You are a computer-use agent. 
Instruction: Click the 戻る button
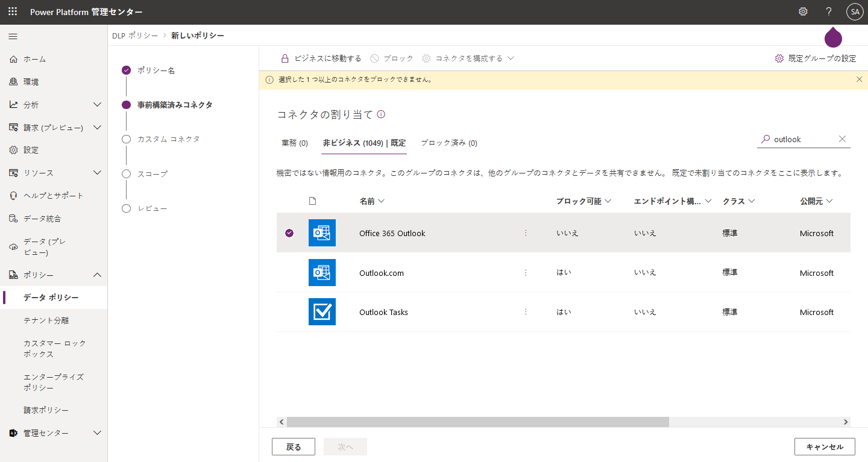click(294, 447)
